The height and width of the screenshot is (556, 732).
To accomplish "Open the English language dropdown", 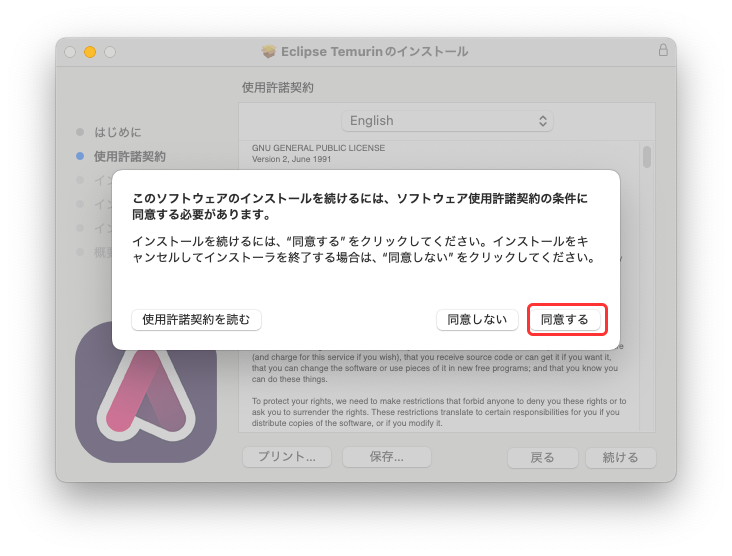I will coord(447,121).
